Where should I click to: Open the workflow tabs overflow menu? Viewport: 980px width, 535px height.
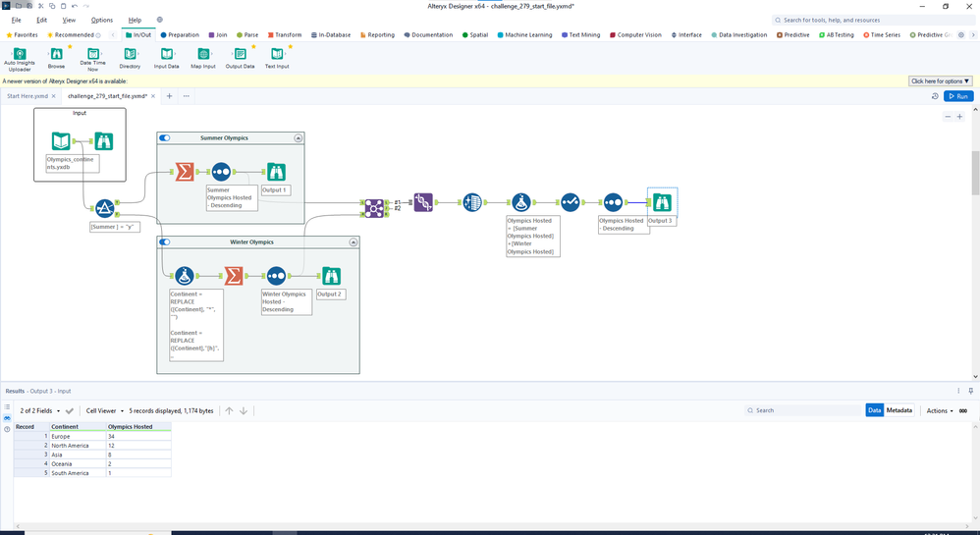pyautogui.click(x=187, y=96)
